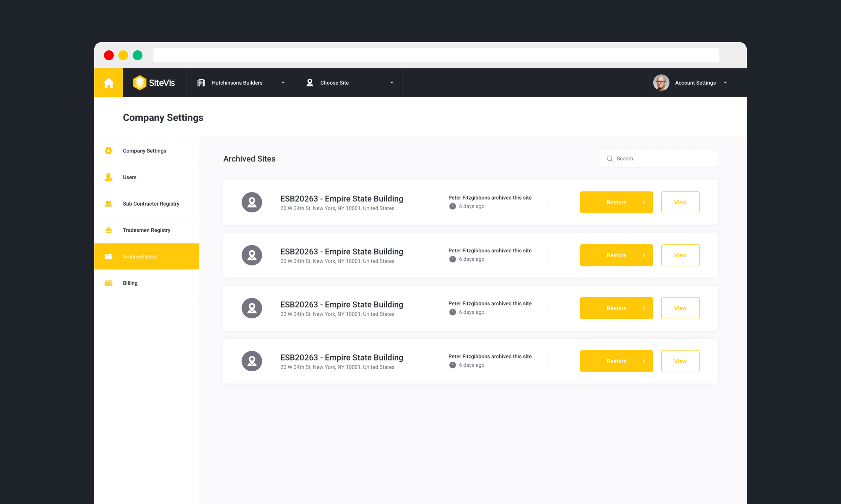Click the first site's map pin icon
The image size is (841, 504).
[252, 202]
